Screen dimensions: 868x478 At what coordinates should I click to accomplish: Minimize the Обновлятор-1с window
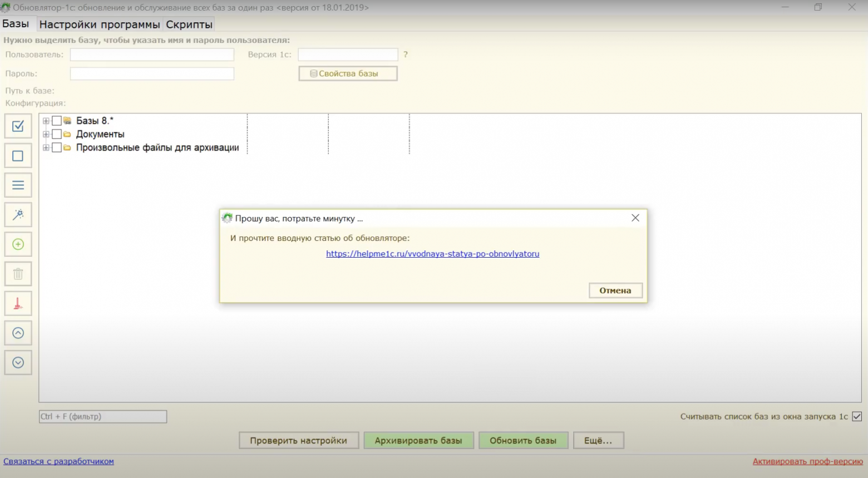(x=785, y=7)
